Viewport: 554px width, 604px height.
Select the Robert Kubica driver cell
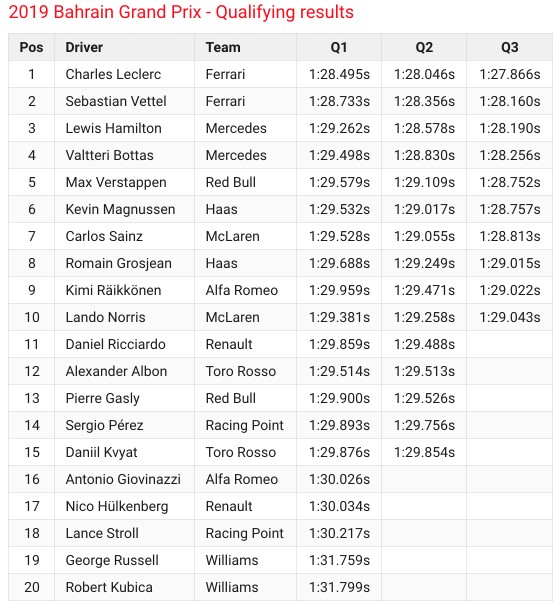pyautogui.click(x=124, y=587)
